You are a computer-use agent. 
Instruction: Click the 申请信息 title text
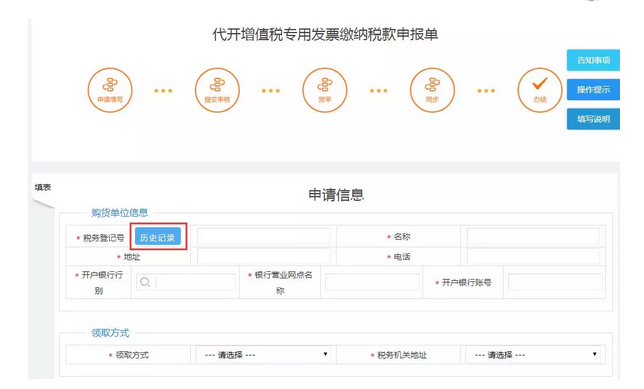click(336, 195)
